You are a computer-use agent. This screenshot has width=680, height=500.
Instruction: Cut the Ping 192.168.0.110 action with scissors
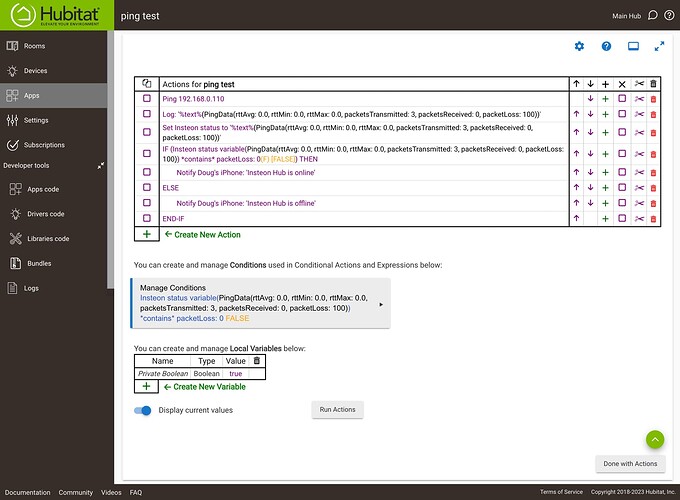point(639,99)
